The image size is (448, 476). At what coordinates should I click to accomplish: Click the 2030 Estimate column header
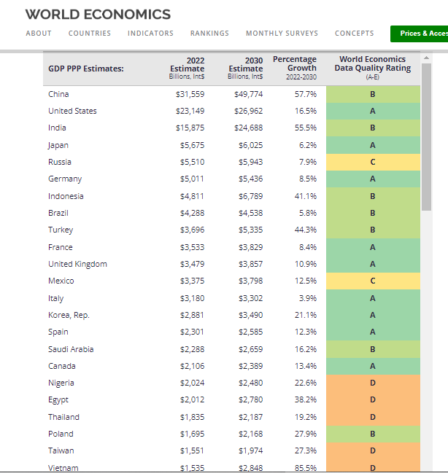pos(245,68)
